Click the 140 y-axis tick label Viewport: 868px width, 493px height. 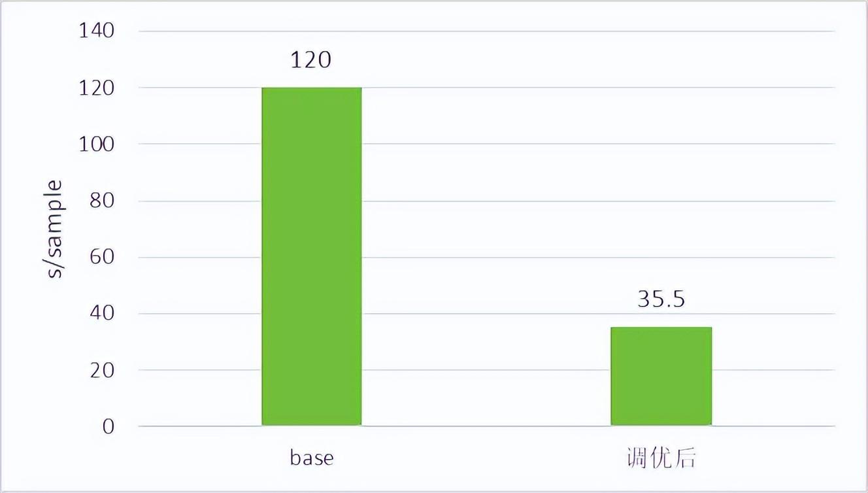(x=97, y=31)
